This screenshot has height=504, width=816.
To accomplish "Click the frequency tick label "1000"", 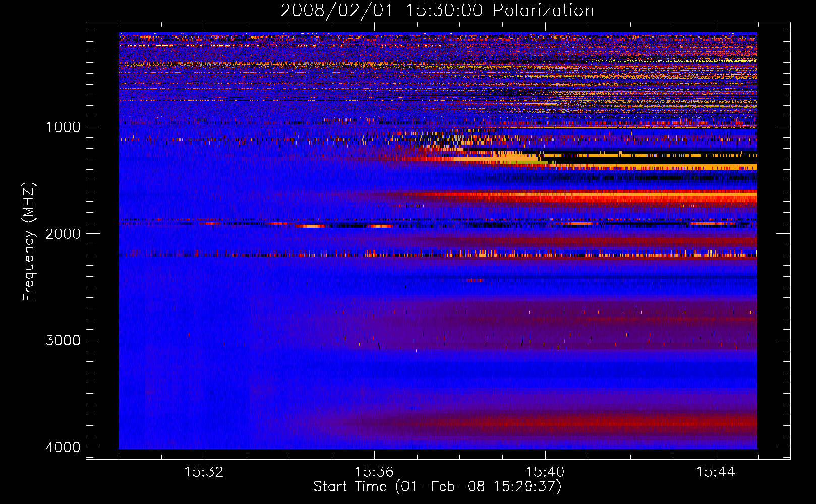I will (x=63, y=127).
